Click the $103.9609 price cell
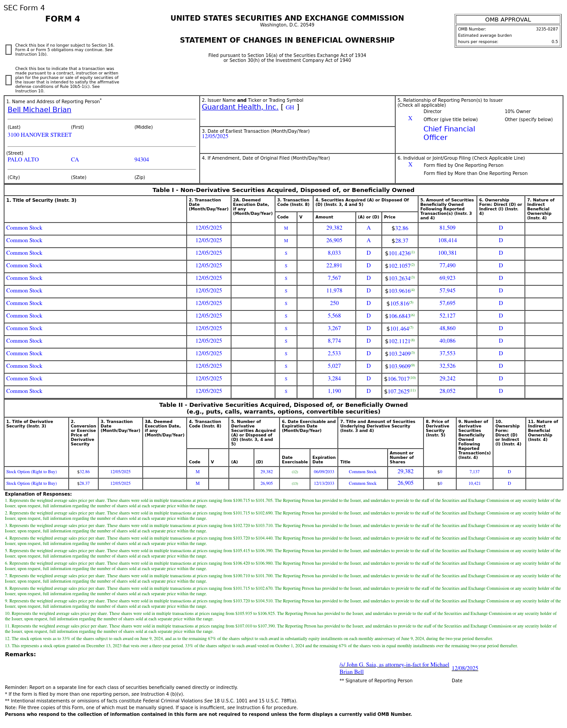The height and width of the screenshot is (728, 567). tap(400, 366)
